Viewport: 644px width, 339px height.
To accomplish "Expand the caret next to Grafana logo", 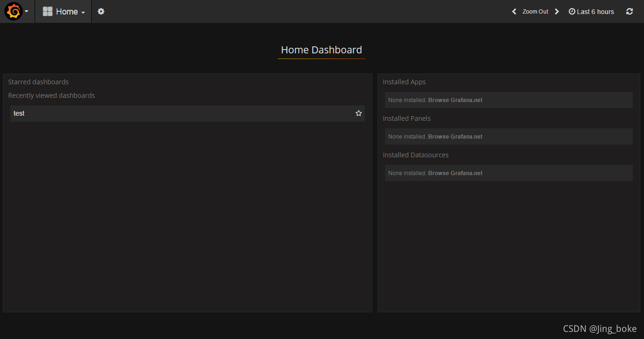I will point(27,11).
